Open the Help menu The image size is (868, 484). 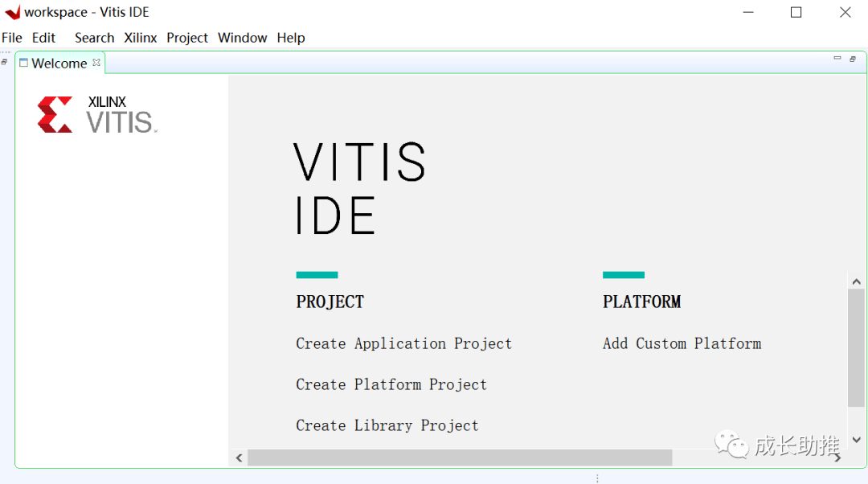pos(291,38)
